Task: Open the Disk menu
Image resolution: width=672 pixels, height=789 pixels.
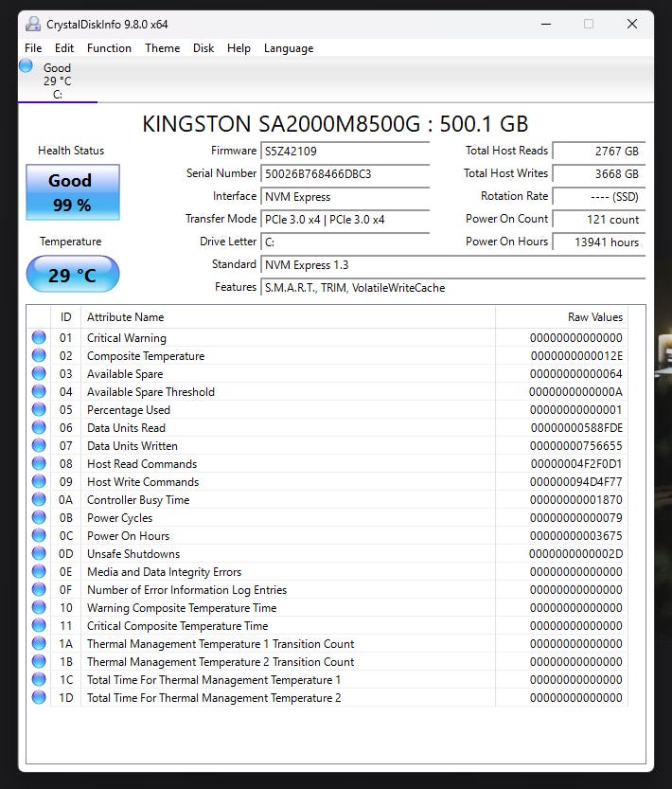Action: point(203,47)
